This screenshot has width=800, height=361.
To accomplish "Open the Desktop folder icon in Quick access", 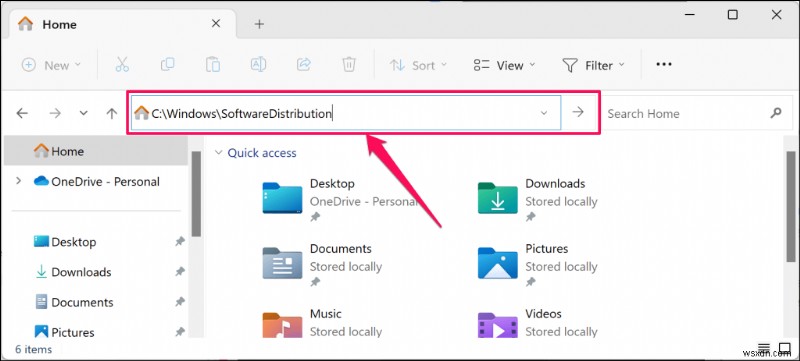I will coord(282,197).
